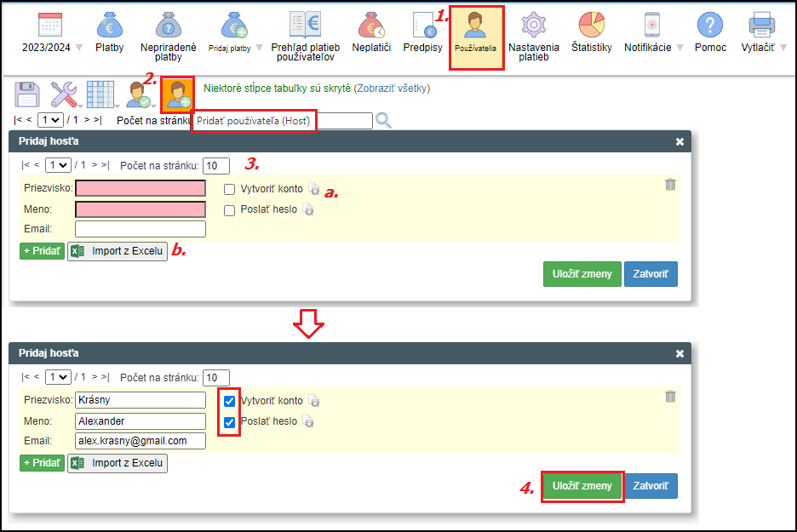
Task: Uncheck the checked Vytvoriť konto checkbox
Action: pos(229,402)
